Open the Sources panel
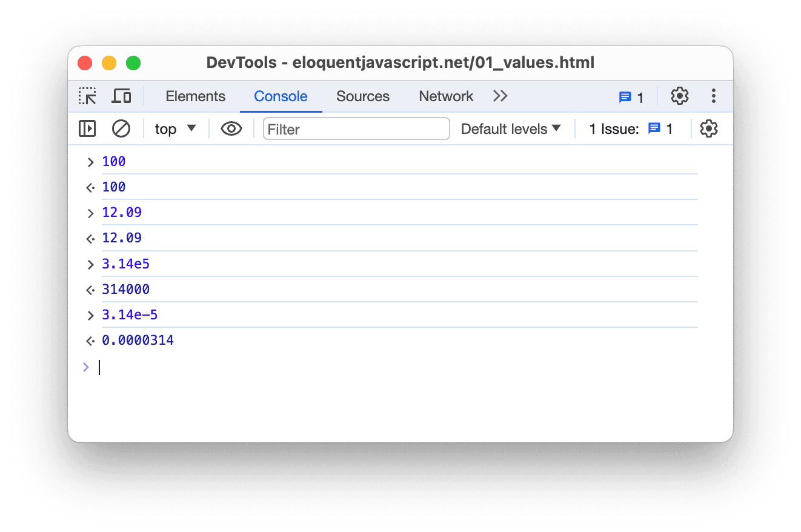801x532 pixels. 362,96
